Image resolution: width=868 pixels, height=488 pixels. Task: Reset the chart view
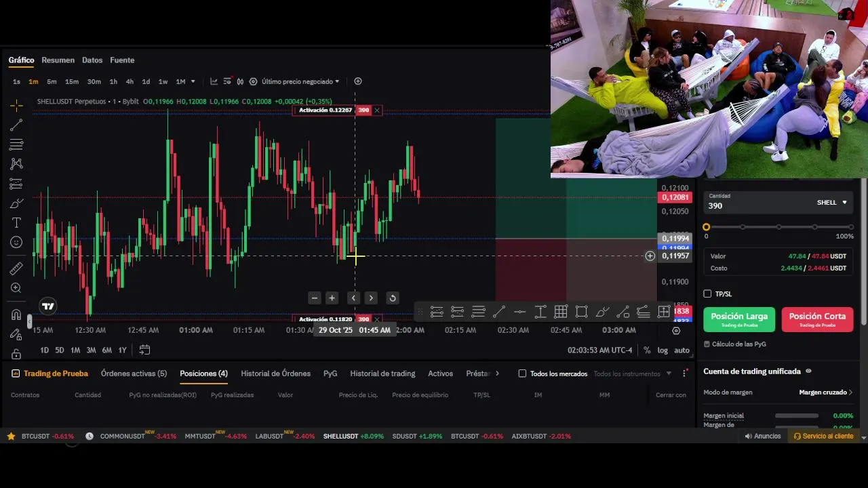392,298
